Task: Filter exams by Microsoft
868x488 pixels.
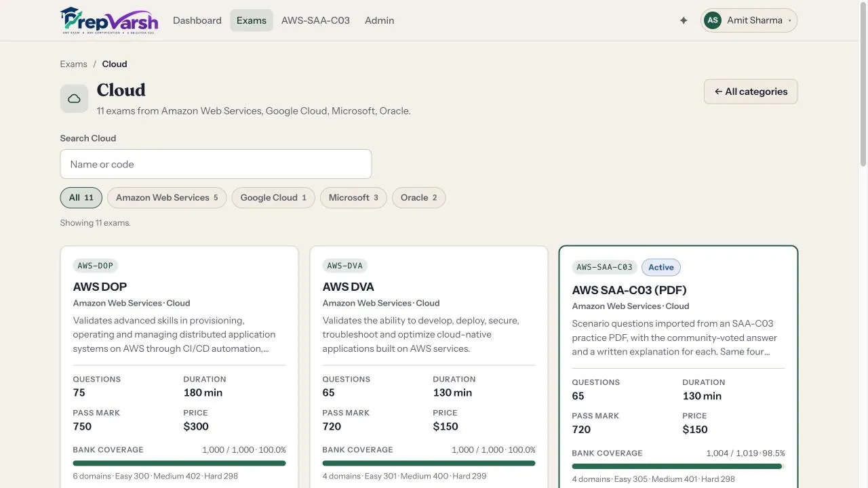Action: click(x=353, y=198)
